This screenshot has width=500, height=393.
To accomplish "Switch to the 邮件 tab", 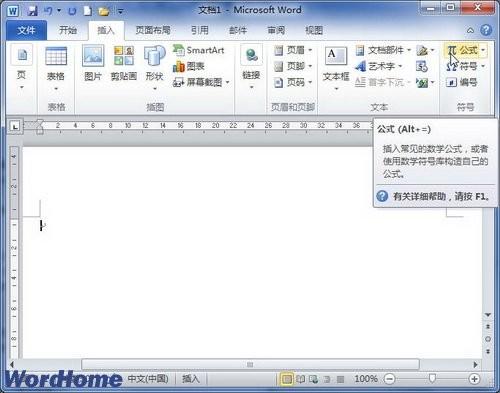I will tap(238, 30).
